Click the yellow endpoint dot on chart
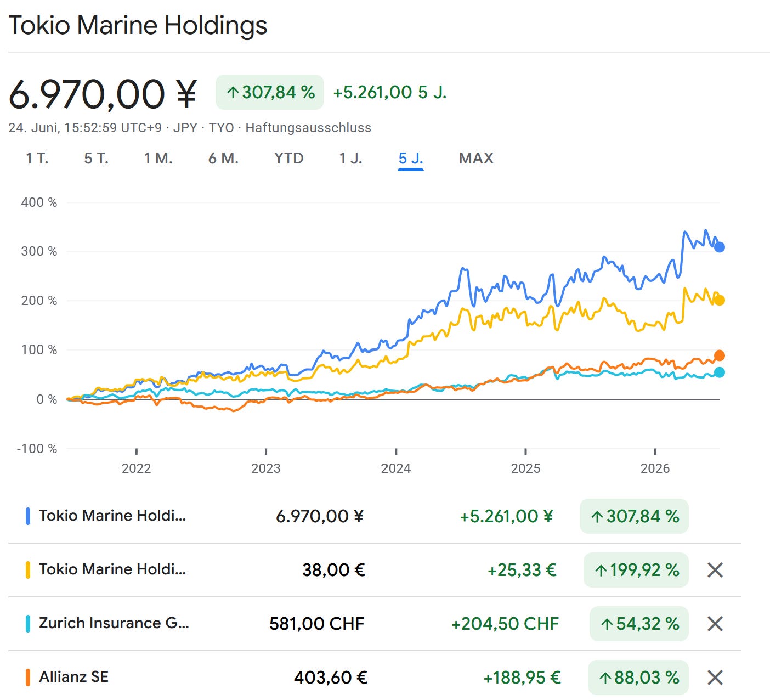 pyautogui.click(x=720, y=300)
